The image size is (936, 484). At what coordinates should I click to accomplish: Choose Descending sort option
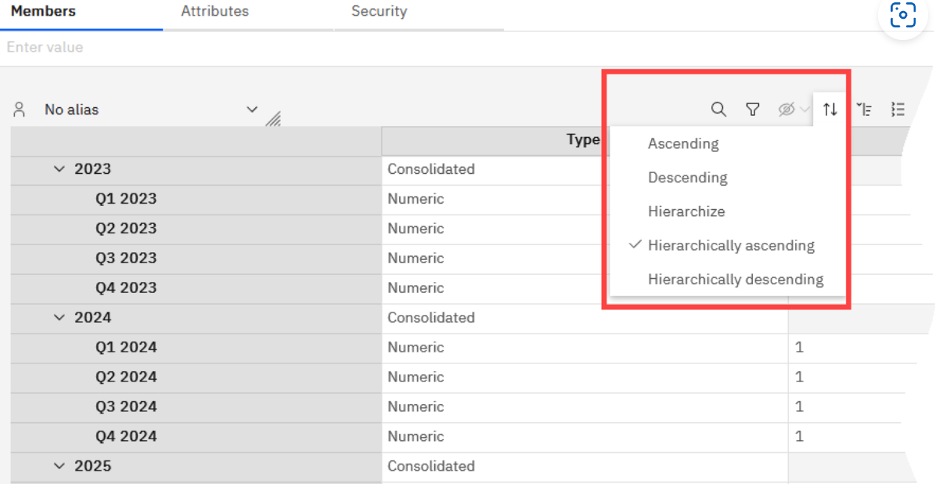688,178
